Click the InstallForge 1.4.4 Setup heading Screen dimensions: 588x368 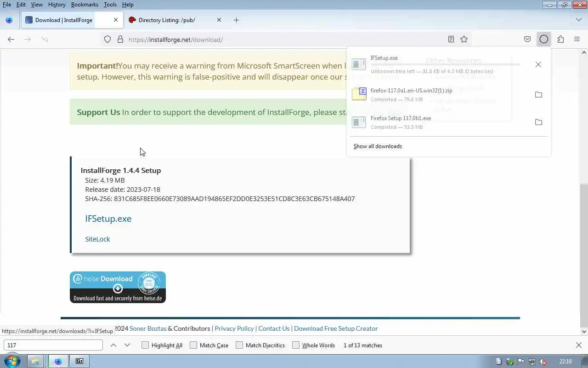121,170
